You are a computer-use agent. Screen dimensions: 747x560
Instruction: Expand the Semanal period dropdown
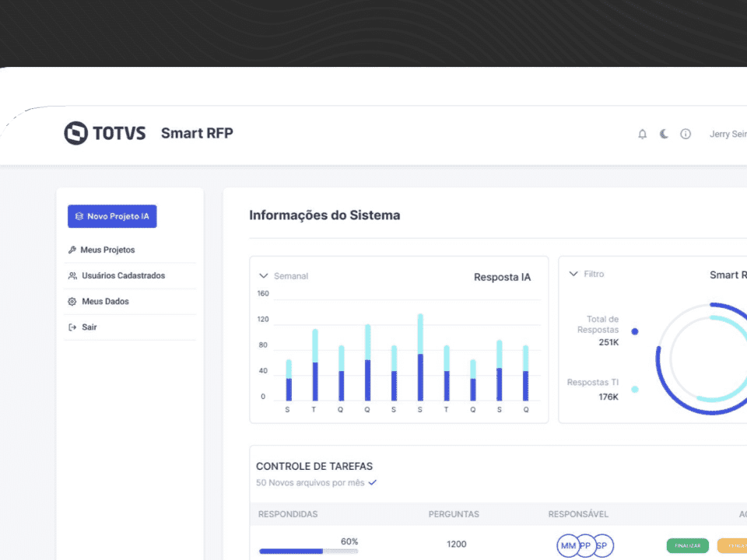coord(283,275)
